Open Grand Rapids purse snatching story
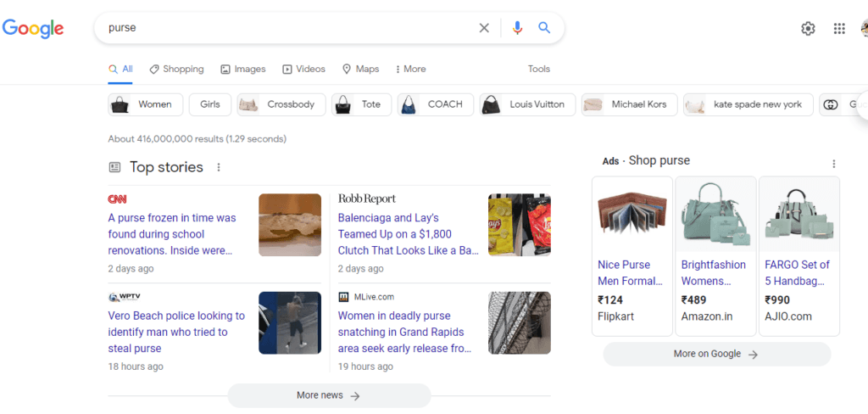Viewport: 868px width, 414px height. (x=404, y=332)
